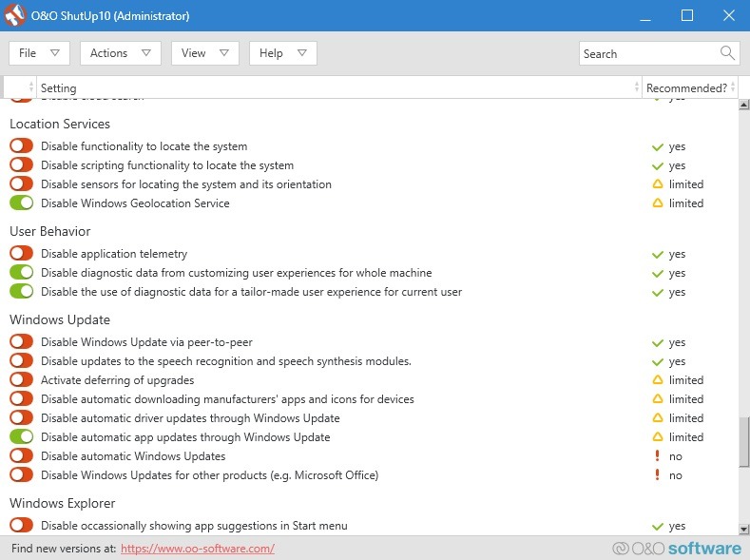Sort by the Recommended? column header

689,87
